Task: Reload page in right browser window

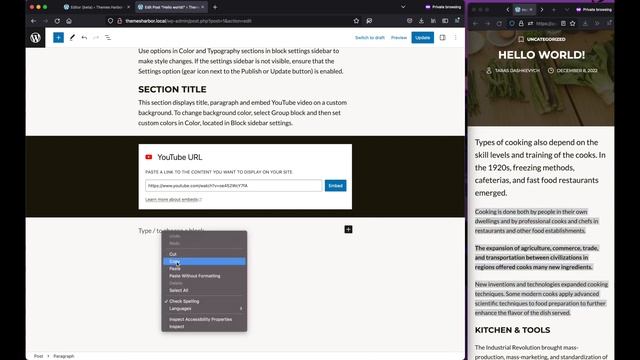Action: (499, 24)
